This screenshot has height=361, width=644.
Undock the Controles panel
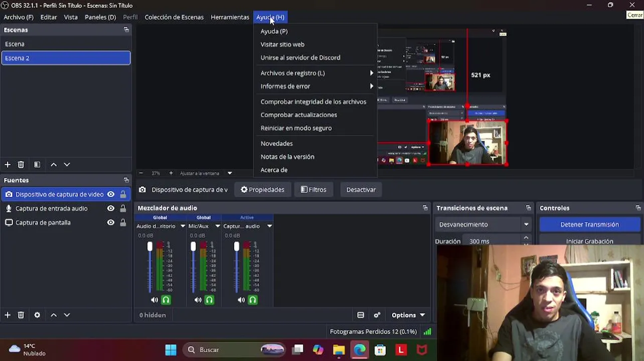click(638, 208)
